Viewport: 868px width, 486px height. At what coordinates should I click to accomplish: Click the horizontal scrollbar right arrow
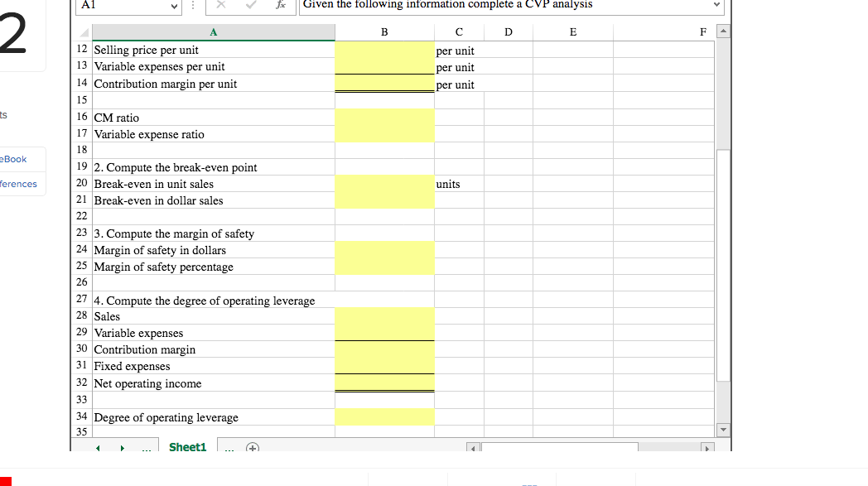(707, 448)
